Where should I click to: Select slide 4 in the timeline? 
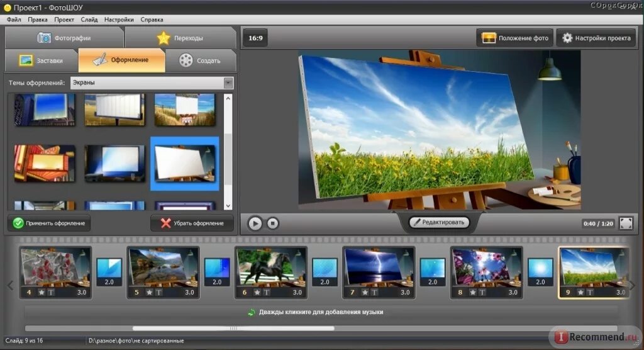pyautogui.click(x=55, y=273)
